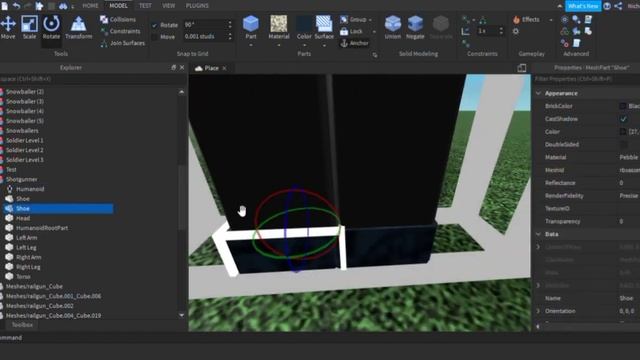Uncheck the Rotate snap checkbox

click(155, 25)
